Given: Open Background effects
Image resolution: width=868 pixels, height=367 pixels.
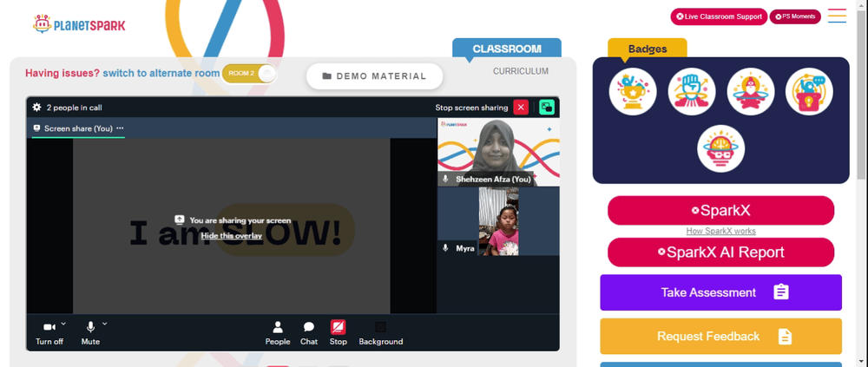Looking at the screenshot, I should 381,333.
